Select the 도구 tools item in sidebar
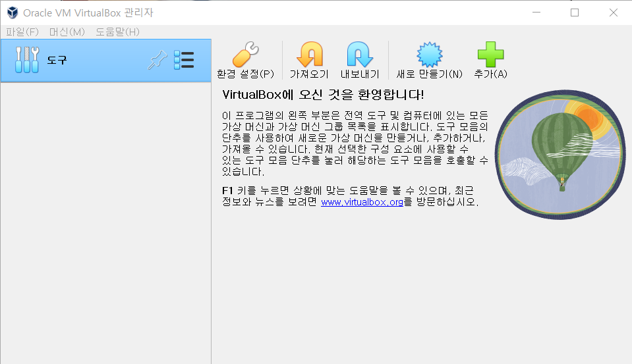The height and width of the screenshot is (364, 632). [106, 61]
